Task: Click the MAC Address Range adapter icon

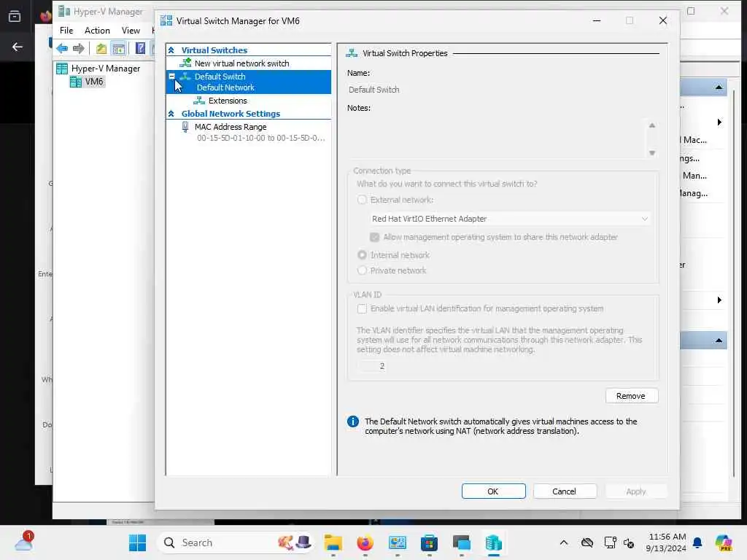Action: coord(185,127)
